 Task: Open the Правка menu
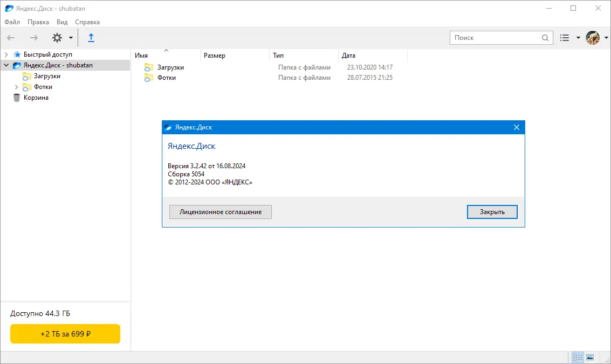pos(38,22)
